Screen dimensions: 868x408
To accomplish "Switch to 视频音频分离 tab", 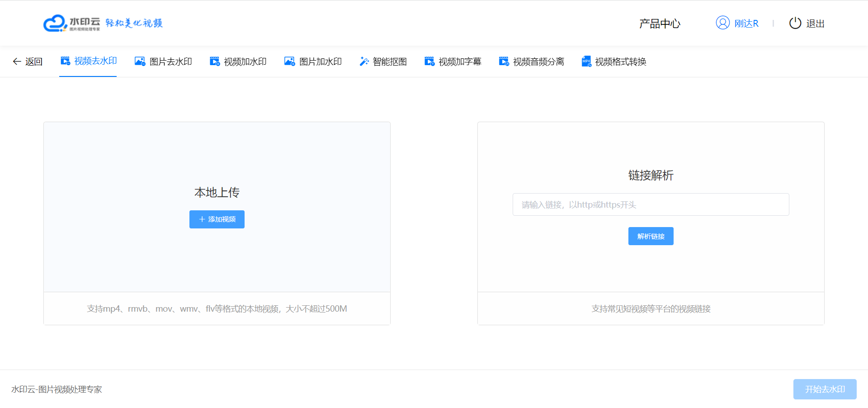I will (531, 62).
